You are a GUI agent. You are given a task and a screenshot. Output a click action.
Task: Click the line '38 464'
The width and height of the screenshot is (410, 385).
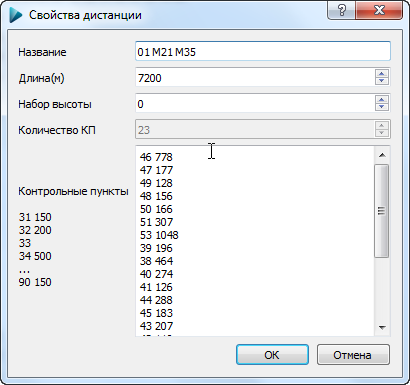coord(156,261)
